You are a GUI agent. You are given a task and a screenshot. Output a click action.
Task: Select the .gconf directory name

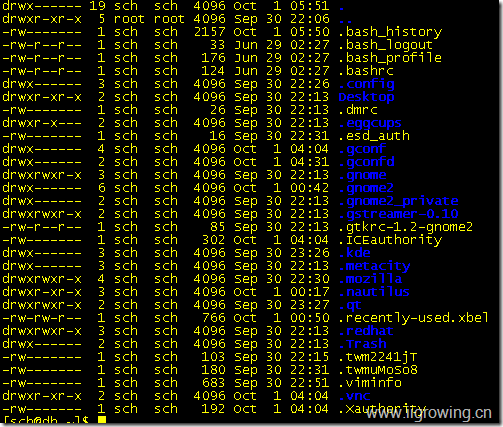coord(362,149)
